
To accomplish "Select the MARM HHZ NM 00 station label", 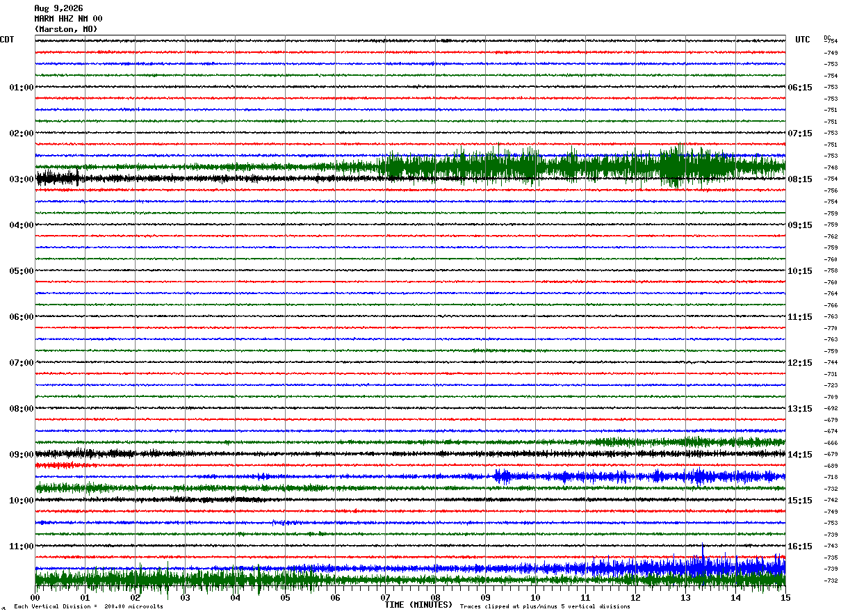I will (68, 19).
